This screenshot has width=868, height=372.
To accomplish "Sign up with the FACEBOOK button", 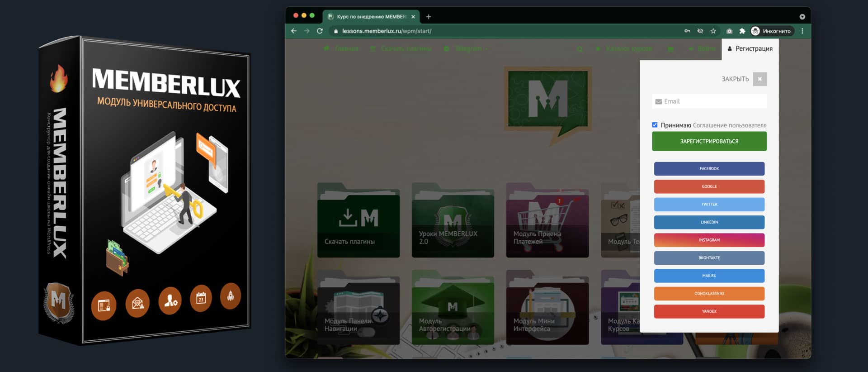I will point(709,169).
